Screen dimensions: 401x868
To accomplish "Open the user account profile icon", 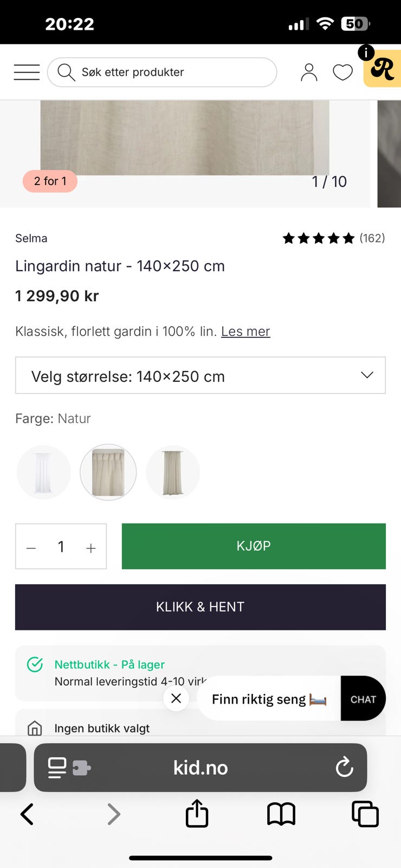I will tap(309, 72).
